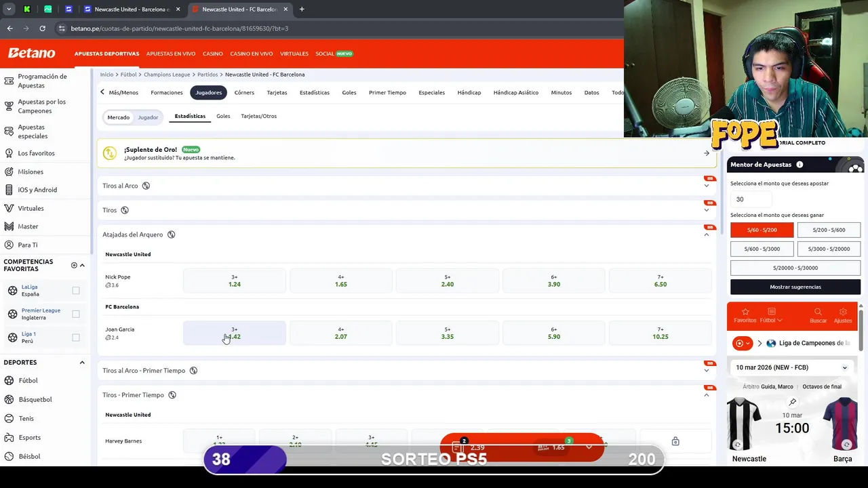
Task: Reload the page in the browser
Action: click(x=42, y=28)
